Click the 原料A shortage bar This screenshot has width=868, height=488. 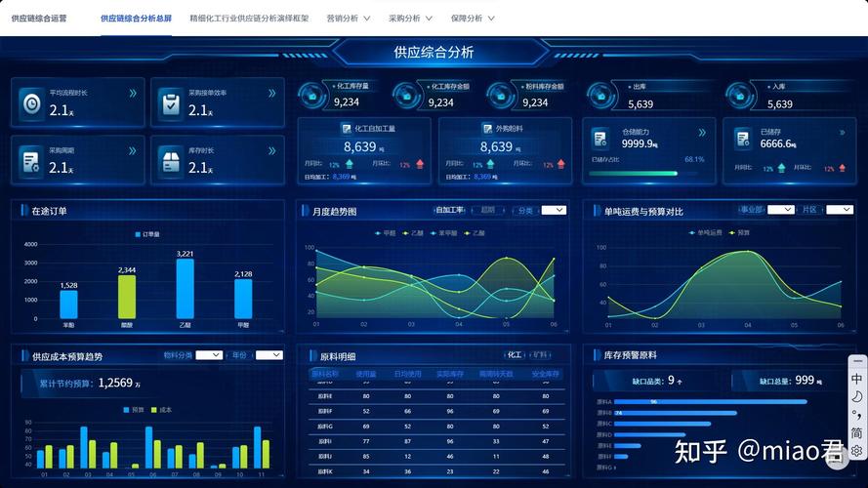[710, 402]
